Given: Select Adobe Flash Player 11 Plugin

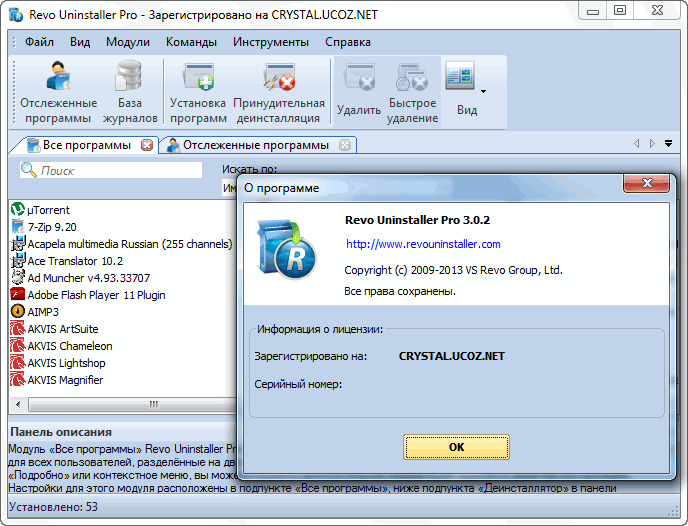Looking at the screenshot, I should click(96, 295).
